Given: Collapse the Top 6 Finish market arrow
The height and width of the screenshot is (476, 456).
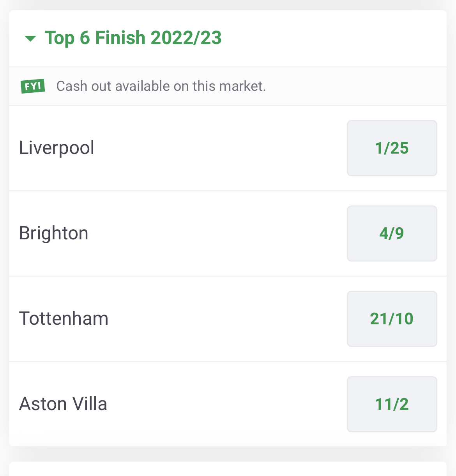Looking at the screenshot, I should tap(30, 39).
